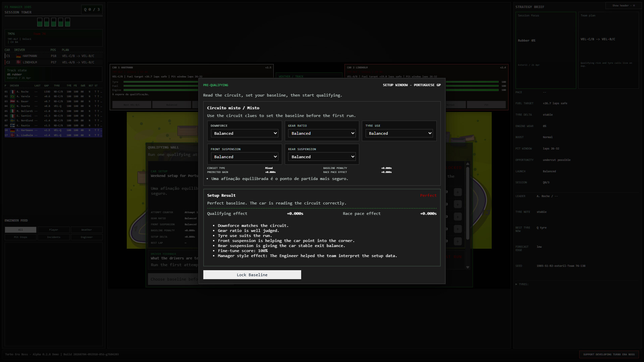Click the Team plan card in Strategy Brief
This screenshot has width=644, height=362.
[608, 50]
